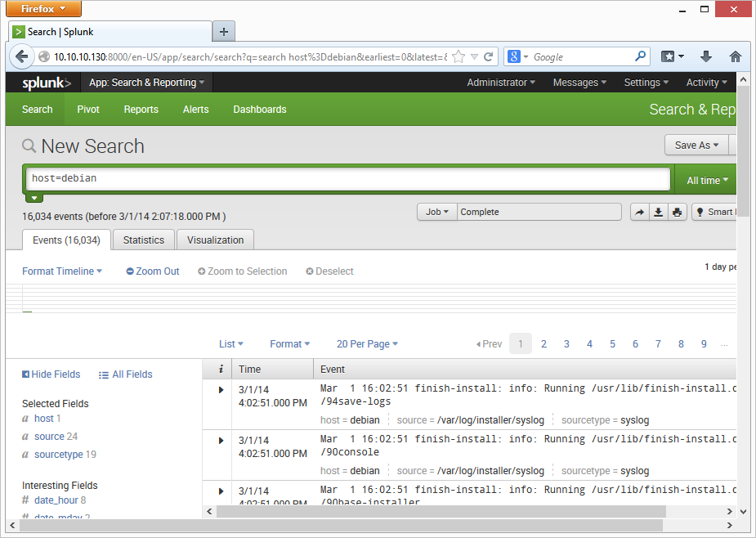Viewport: 756px width, 538px height.
Task: Click in the host=debian search box
Action: [348, 178]
